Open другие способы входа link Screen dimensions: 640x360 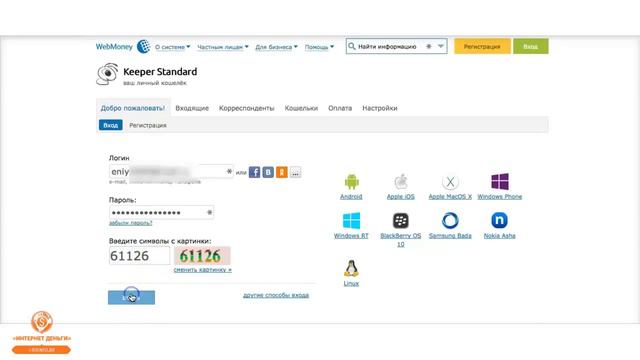(x=276, y=295)
